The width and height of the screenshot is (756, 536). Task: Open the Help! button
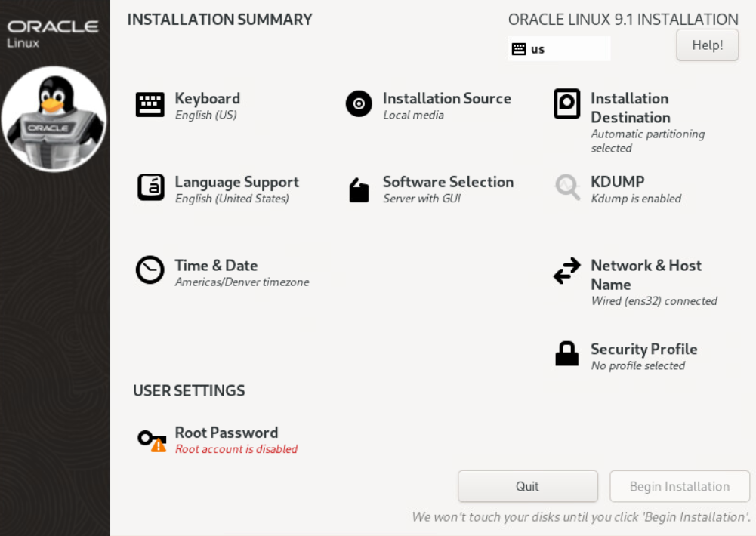(x=707, y=45)
